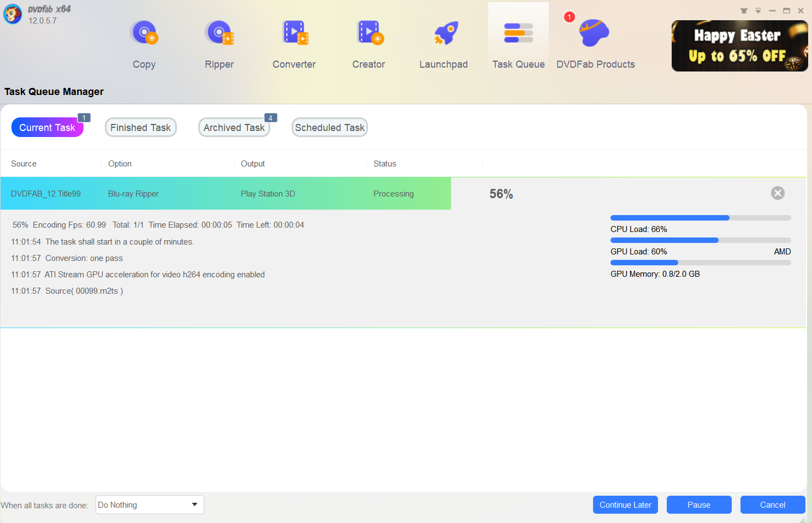Click the GPU Load progress bar

(701, 240)
